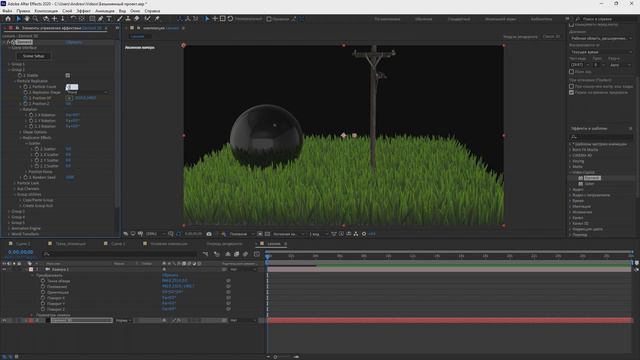Screen dimensions: 640x360
Task: Switch to the Сцена 2 timeline tab
Action: tap(23, 244)
